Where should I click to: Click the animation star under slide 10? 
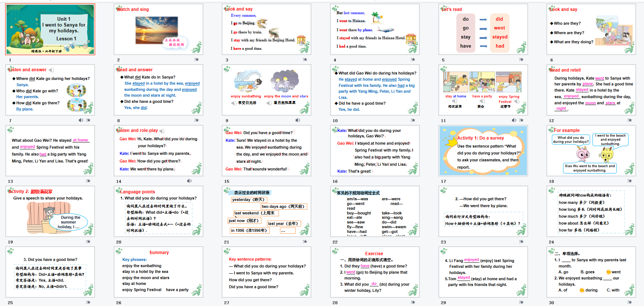413,120
